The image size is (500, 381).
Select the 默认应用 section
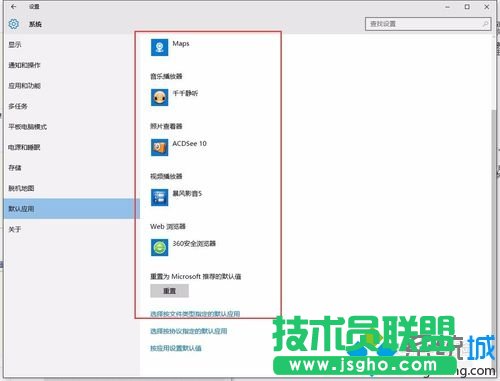[72, 209]
